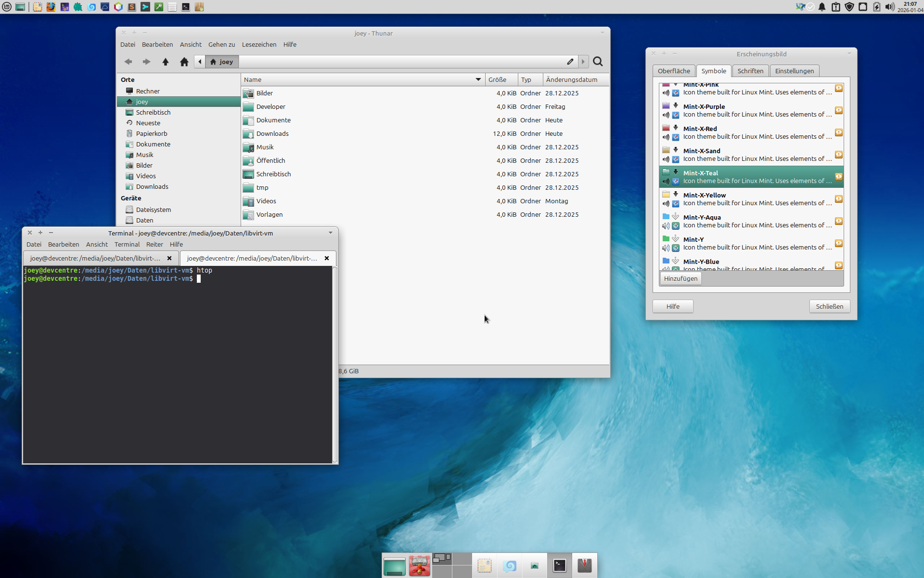Click the Schließen button
The height and width of the screenshot is (578, 924).
coord(829,306)
